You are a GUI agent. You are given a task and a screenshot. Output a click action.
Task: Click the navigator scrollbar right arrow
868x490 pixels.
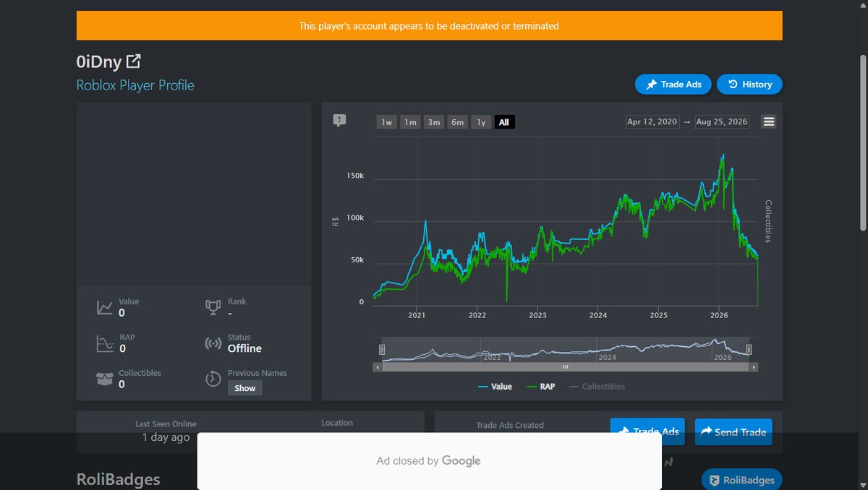tap(754, 367)
